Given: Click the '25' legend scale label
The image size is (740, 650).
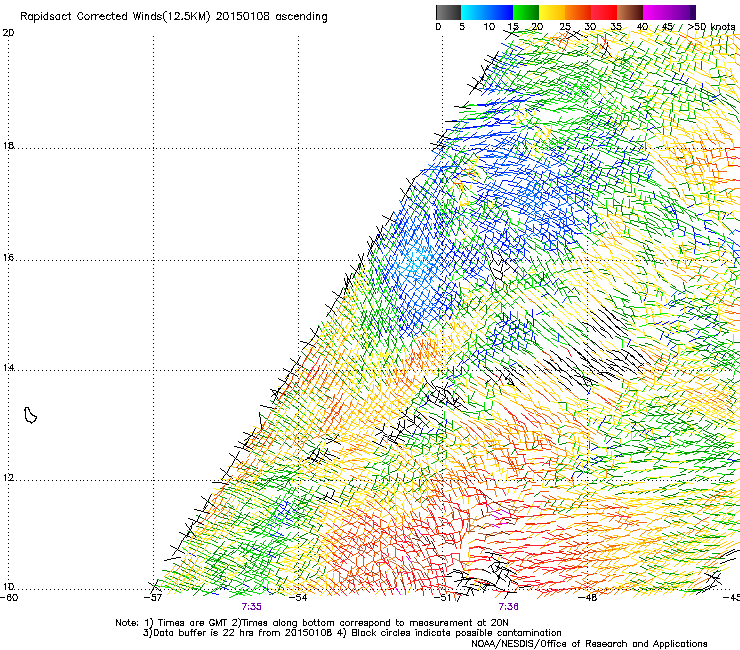Looking at the screenshot, I should pos(565,27).
